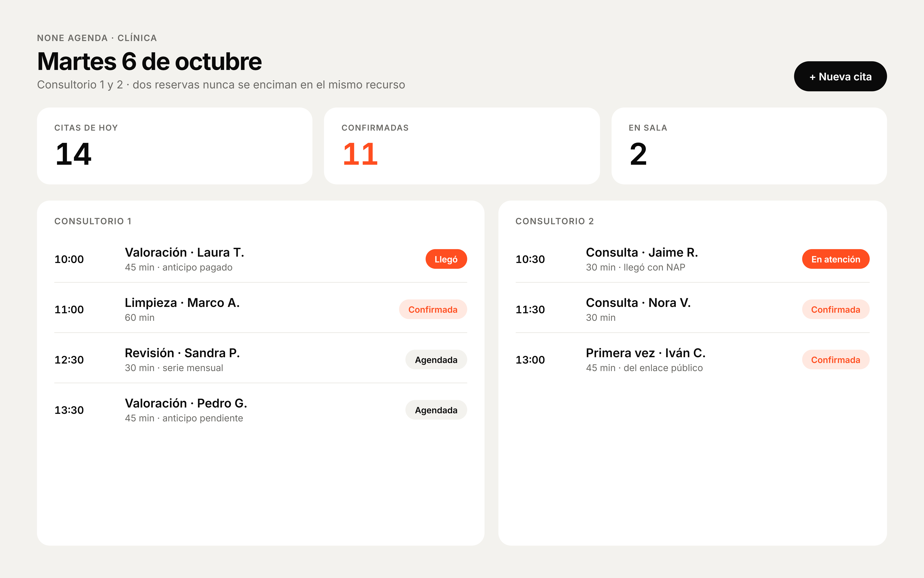The height and width of the screenshot is (578, 924).
Task: Open the 'Valoración · Pedro G.' appointment
Action: click(x=261, y=410)
